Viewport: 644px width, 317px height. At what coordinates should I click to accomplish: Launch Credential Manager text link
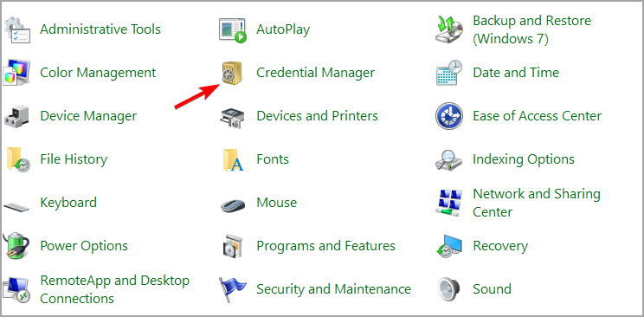pos(315,73)
